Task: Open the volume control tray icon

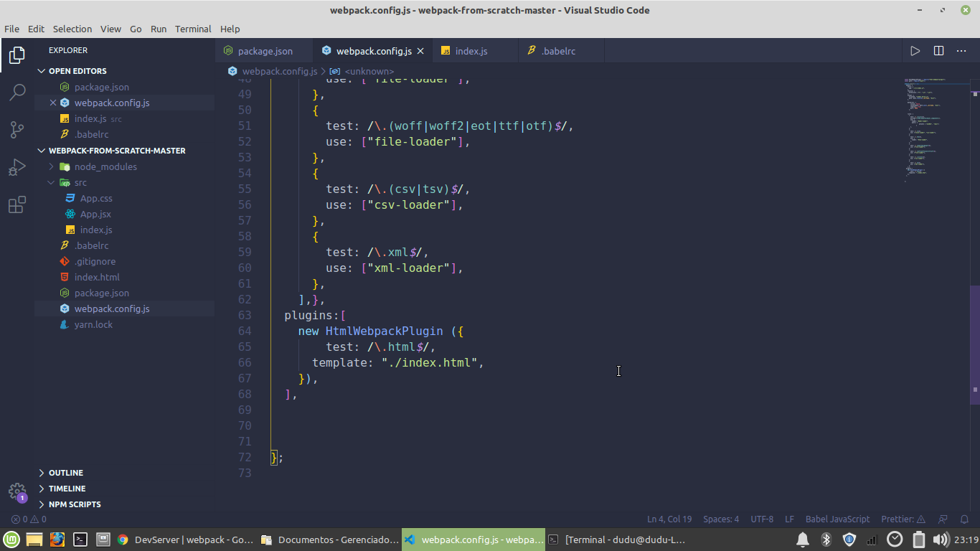Action: click(x=941, y=540)
